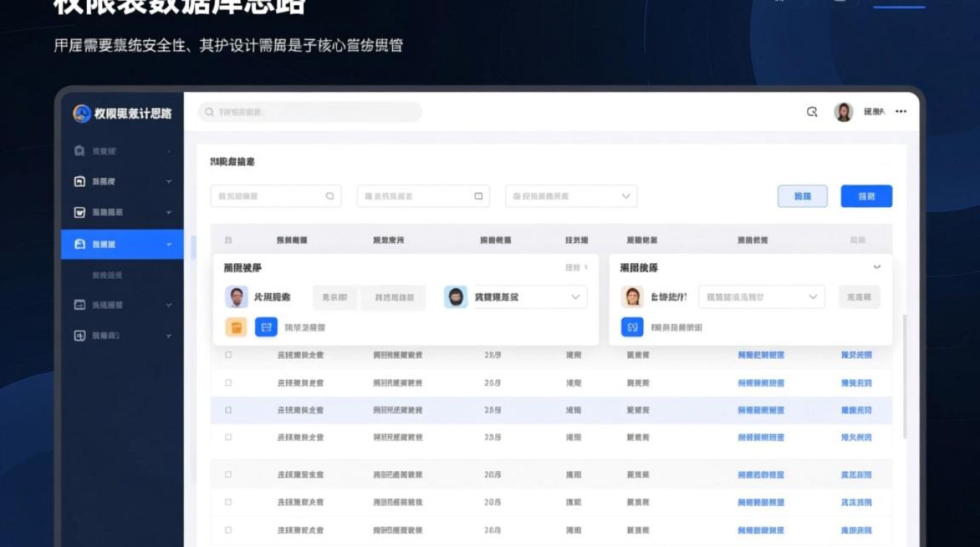The image size is (980, 547).
Task: Click the first grey button in the left card
Action: coord(335,297)
